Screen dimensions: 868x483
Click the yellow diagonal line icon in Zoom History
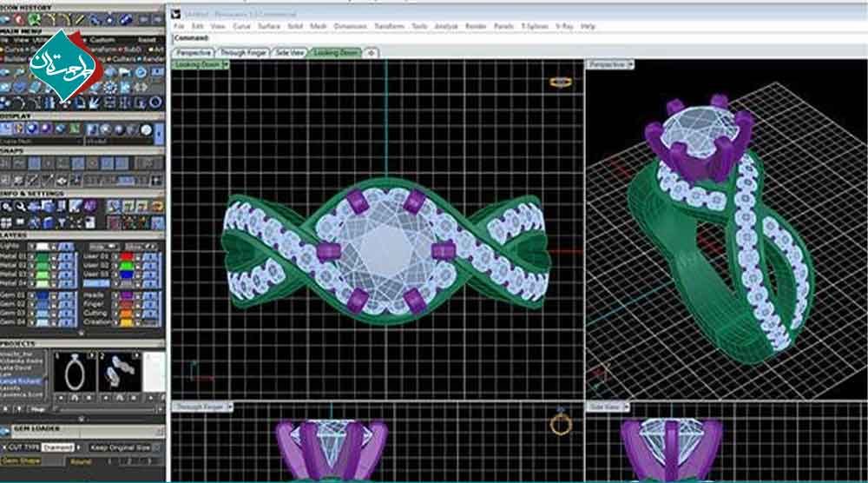click(80, 20)
